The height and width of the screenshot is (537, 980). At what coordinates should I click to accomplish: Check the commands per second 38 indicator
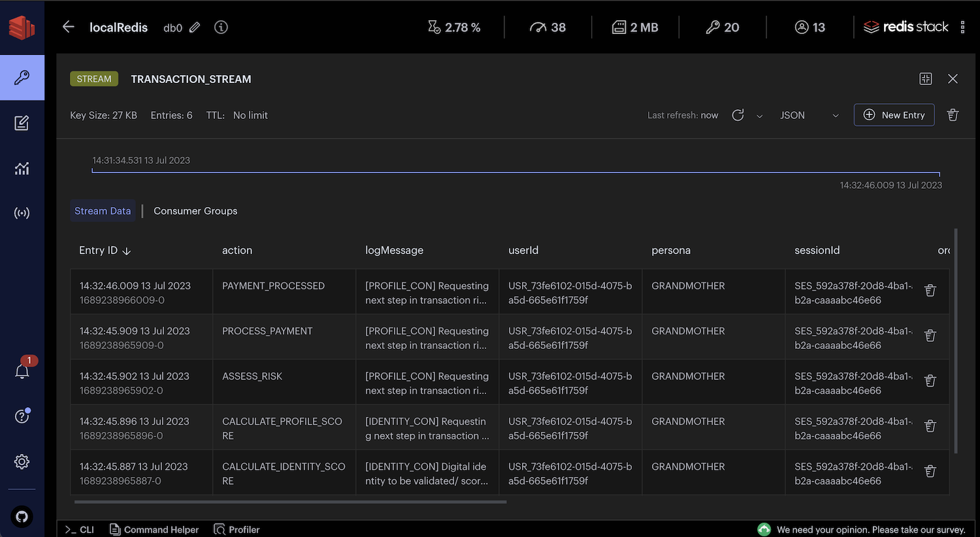tap(547, 27)
